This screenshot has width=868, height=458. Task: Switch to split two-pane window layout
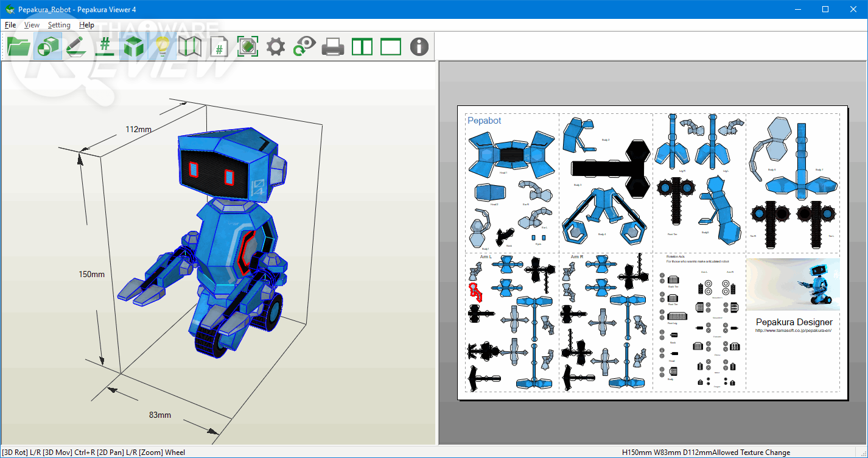(362, 46)
